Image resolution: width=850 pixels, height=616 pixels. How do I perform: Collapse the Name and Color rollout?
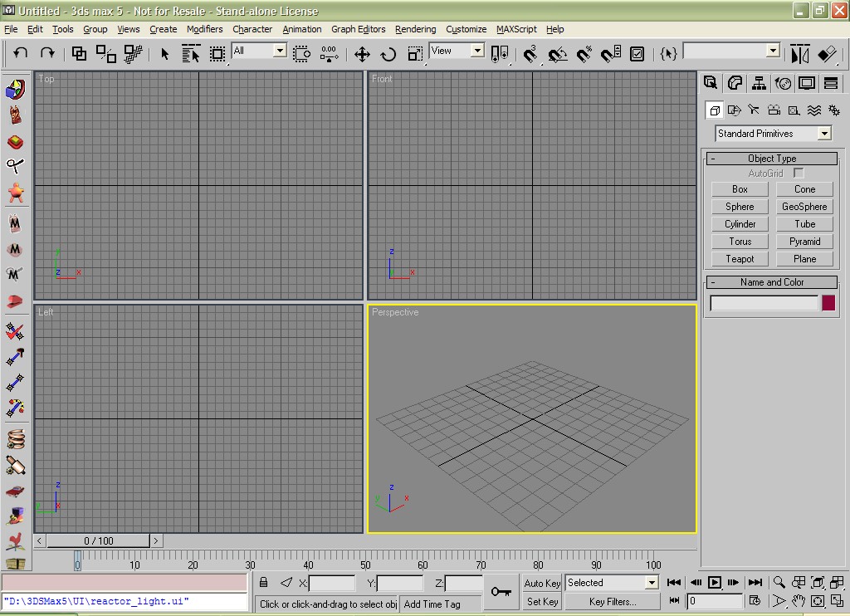(x=772, y=282)
